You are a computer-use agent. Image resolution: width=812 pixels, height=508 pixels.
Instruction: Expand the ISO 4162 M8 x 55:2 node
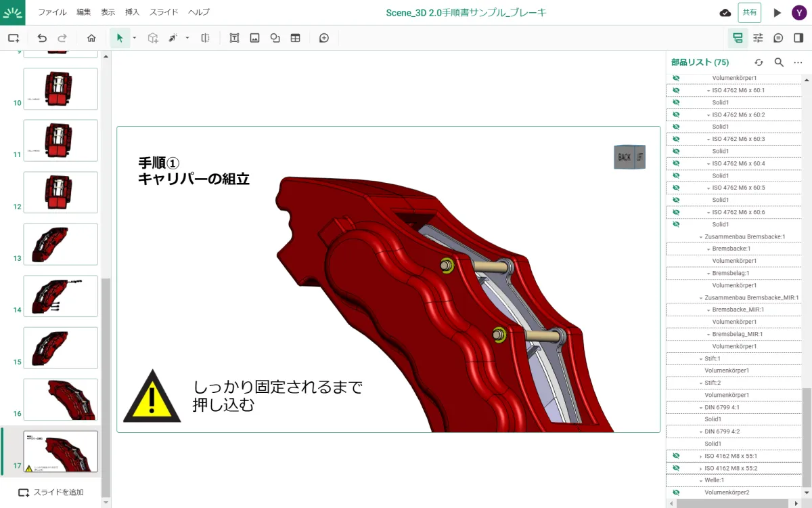tap(701, 468)
